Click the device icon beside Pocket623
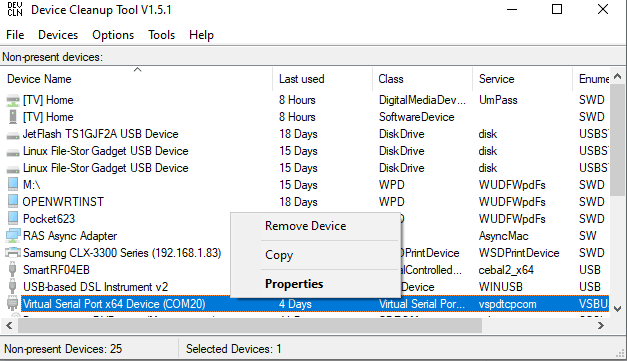This screenshot has height=361, width=627. [x=13, y=218]
